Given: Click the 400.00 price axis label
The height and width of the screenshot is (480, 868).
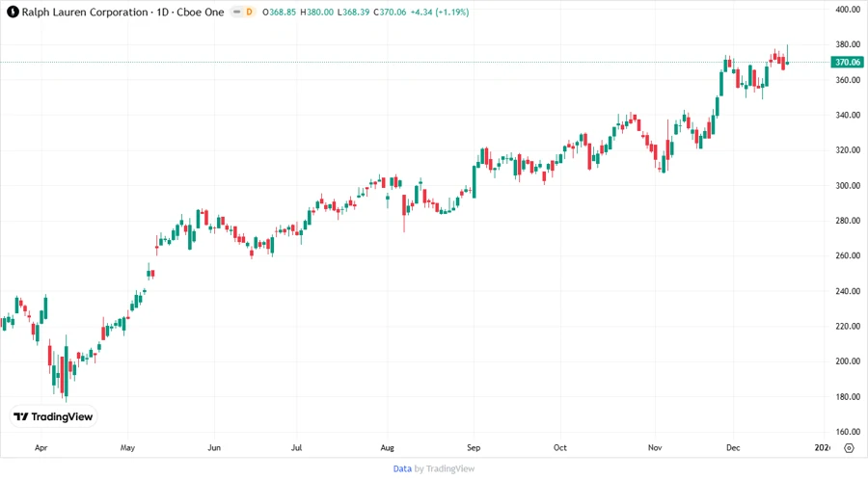Looking at the screenshot, I should (x=848, y=10).
